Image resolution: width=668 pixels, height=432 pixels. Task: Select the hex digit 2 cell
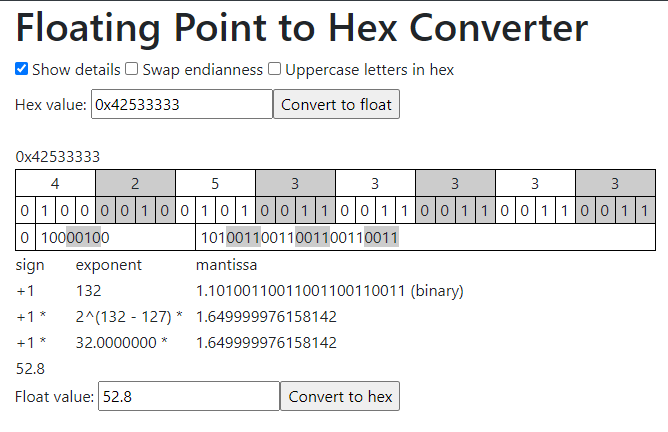135,184
